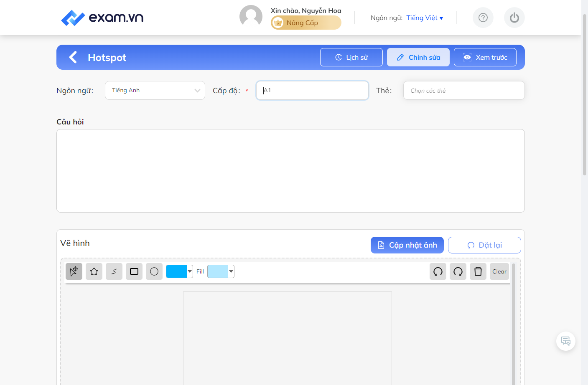Click the Nâng Cấp upgrade badge
588x385 pixels.
coord(306,23)
